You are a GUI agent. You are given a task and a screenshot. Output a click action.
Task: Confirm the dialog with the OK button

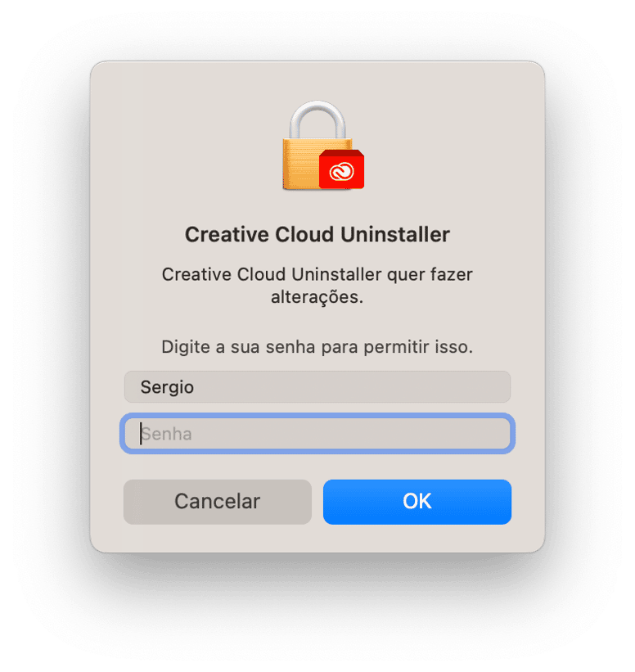[417, 502]
